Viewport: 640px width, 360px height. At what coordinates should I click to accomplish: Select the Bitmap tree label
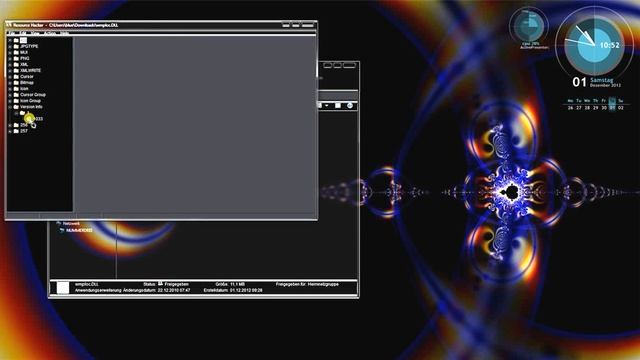point(27,82)
